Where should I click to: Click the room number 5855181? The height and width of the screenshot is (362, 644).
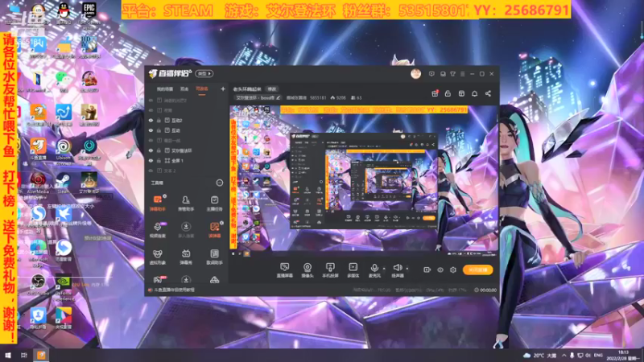tap(318, 97)
